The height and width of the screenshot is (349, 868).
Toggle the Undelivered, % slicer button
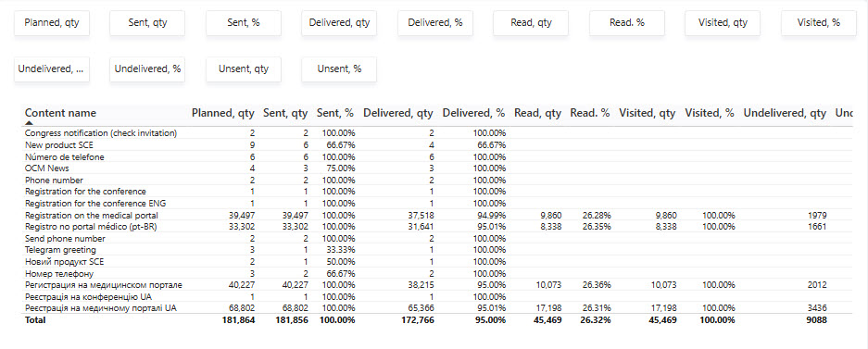click(x=147, y=69)
